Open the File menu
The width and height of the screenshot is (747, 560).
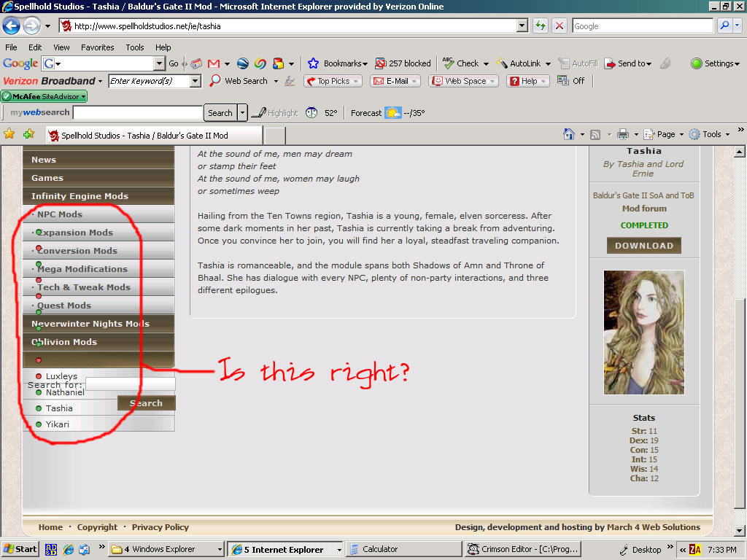coord(11,47)
